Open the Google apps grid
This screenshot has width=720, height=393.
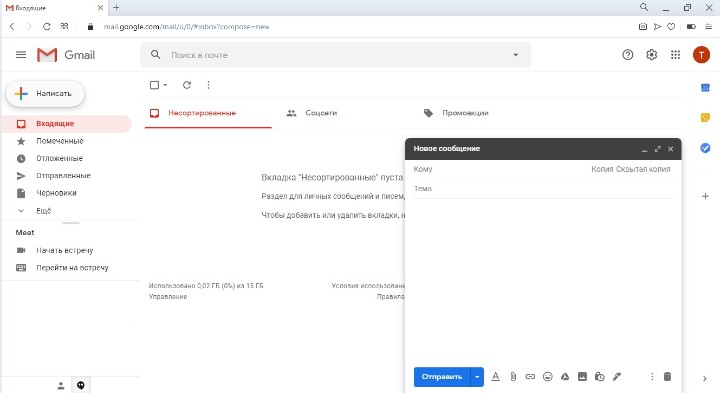[675, 55]
